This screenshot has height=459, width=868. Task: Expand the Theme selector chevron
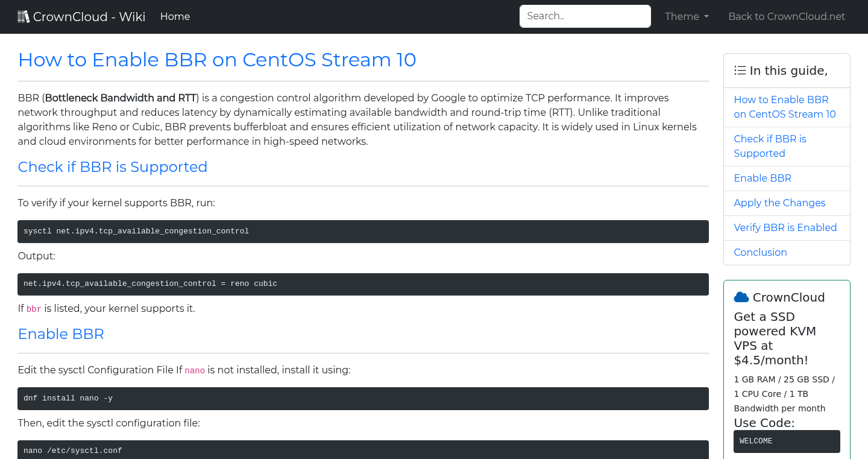[x=706, y=17]
